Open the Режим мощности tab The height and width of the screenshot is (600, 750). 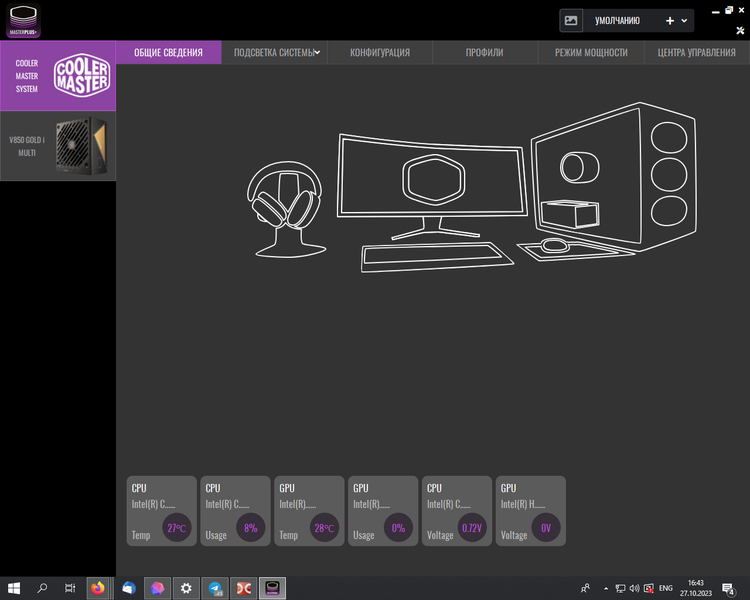591,52
